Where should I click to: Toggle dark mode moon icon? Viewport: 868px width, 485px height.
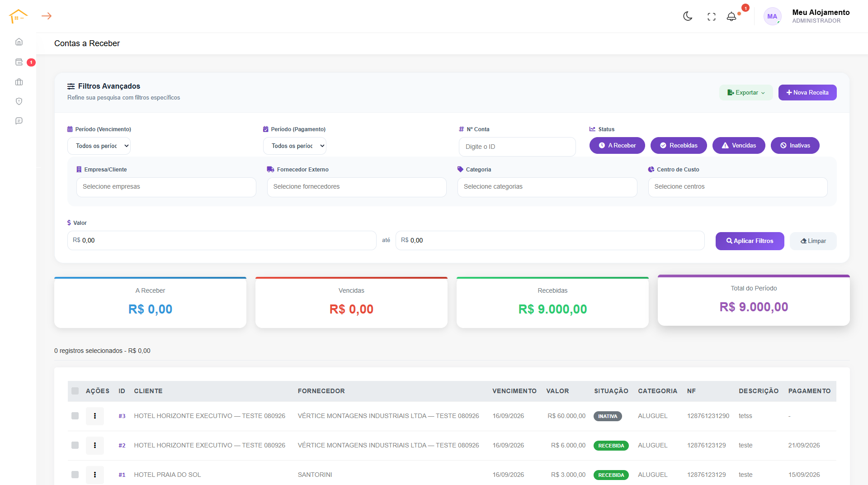tap(688, 16)
